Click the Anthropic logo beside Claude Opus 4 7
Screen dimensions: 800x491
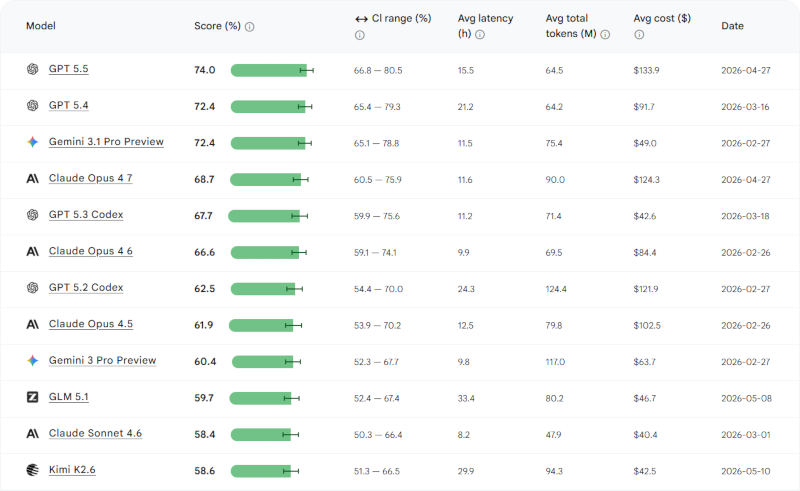33,179
